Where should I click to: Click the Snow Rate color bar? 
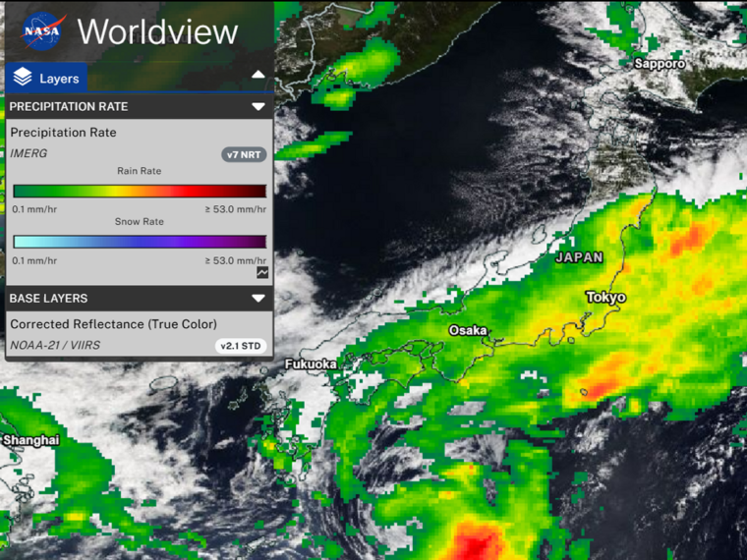point(140,242)
